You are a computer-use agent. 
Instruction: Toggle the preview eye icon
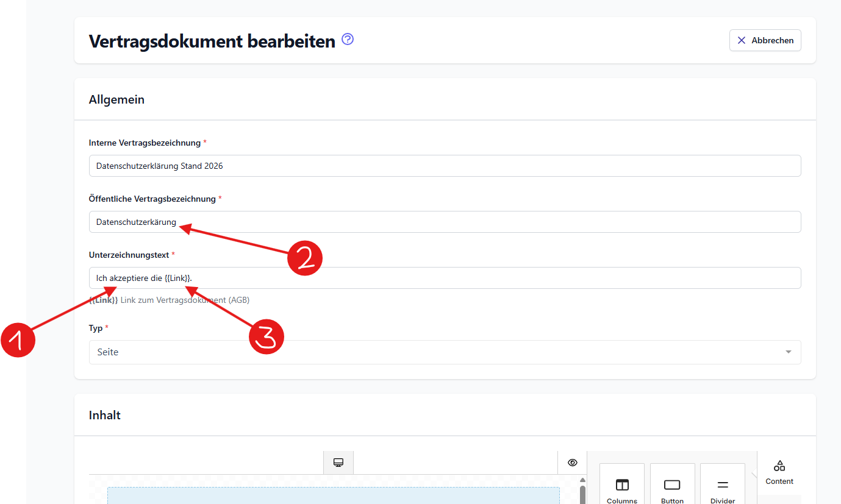tap(572, 463)
